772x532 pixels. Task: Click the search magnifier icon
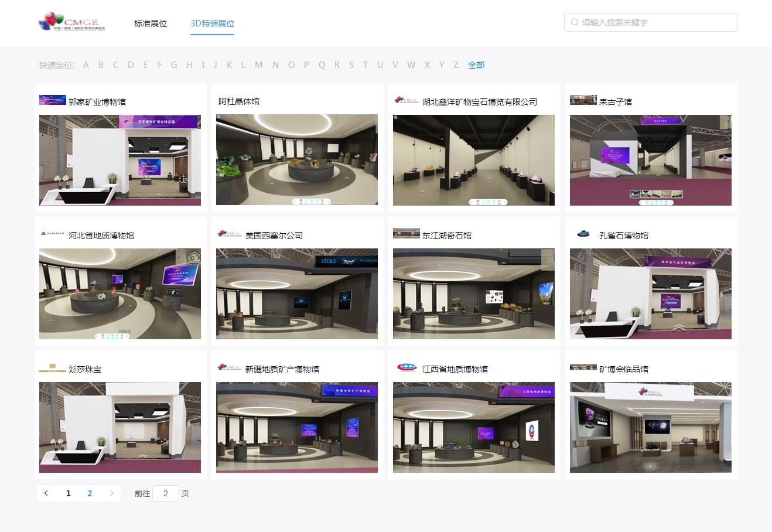[x=575, y=22]
